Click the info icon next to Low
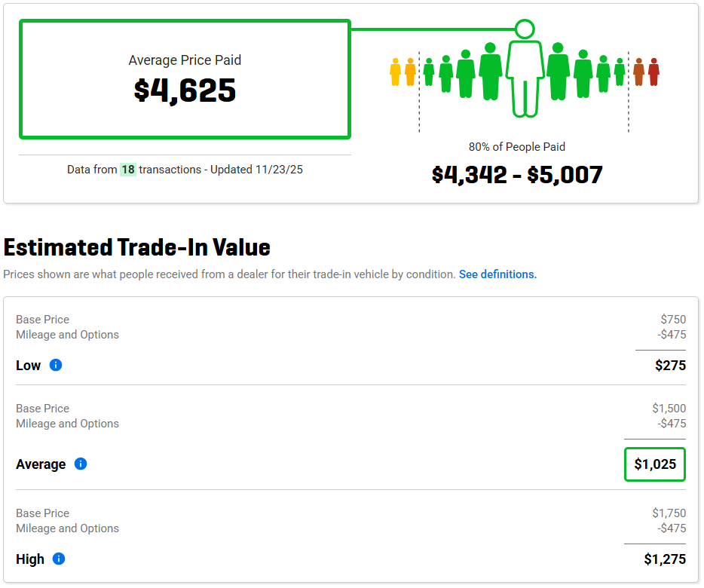Image resolution: width=704 pixels, height=588 pixels. click(56, 366)
